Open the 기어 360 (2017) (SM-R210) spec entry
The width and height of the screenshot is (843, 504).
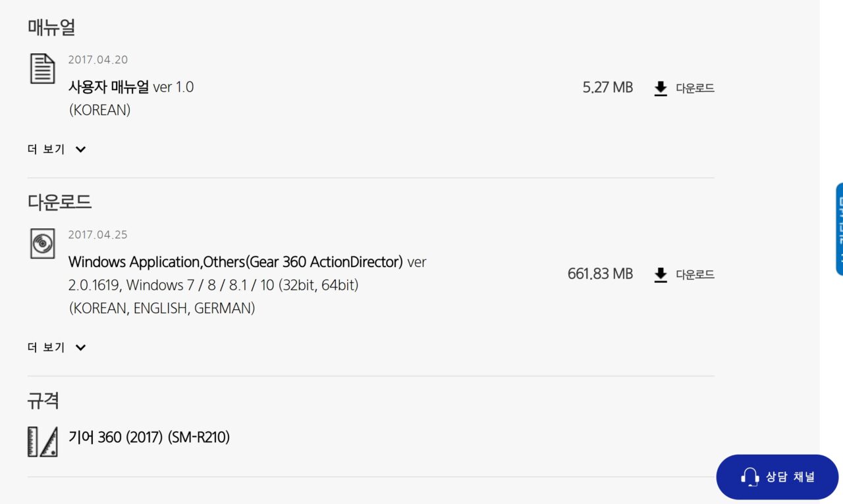click(149, 437)
